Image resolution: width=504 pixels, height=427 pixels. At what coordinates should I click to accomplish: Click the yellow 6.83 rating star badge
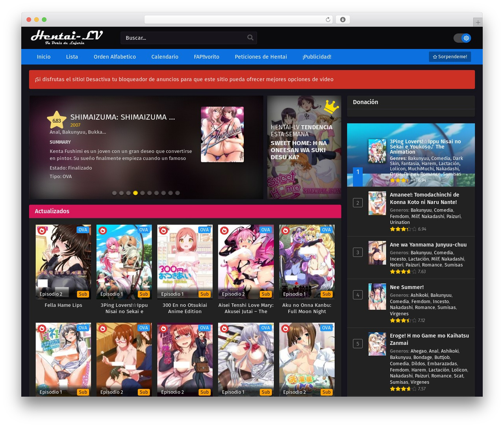coord(57,120)
